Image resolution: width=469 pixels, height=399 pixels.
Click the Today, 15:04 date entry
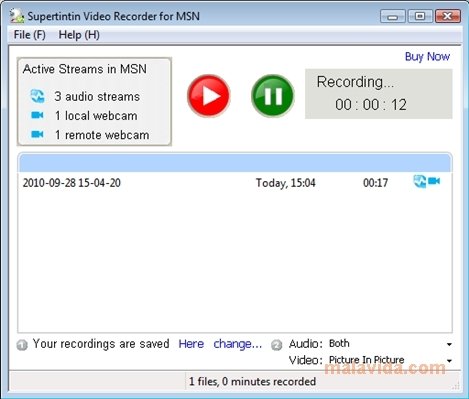coord(285,183)
